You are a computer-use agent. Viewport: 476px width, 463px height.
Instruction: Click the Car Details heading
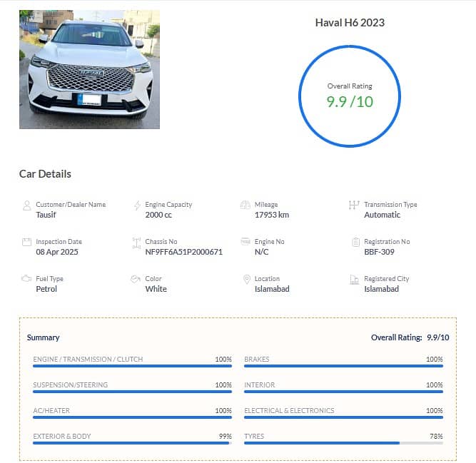tap(45, 174)
